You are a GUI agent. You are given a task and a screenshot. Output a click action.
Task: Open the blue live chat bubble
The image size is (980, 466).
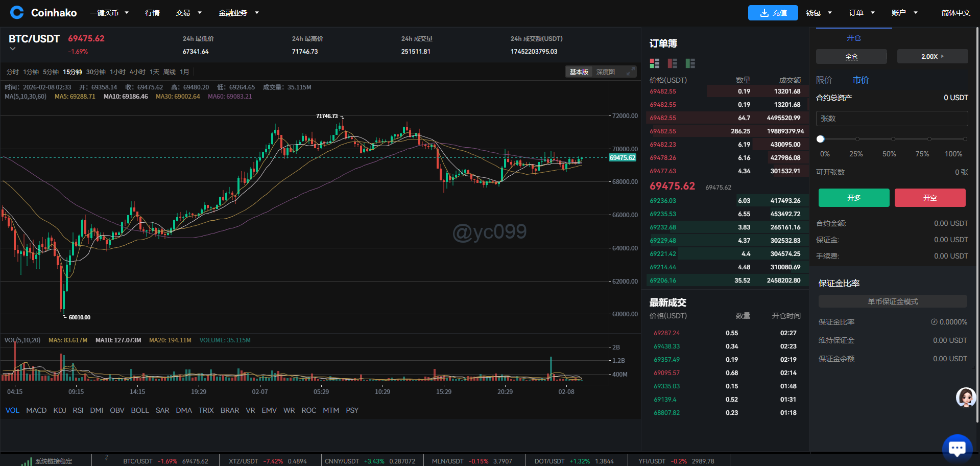pos(957,448)
